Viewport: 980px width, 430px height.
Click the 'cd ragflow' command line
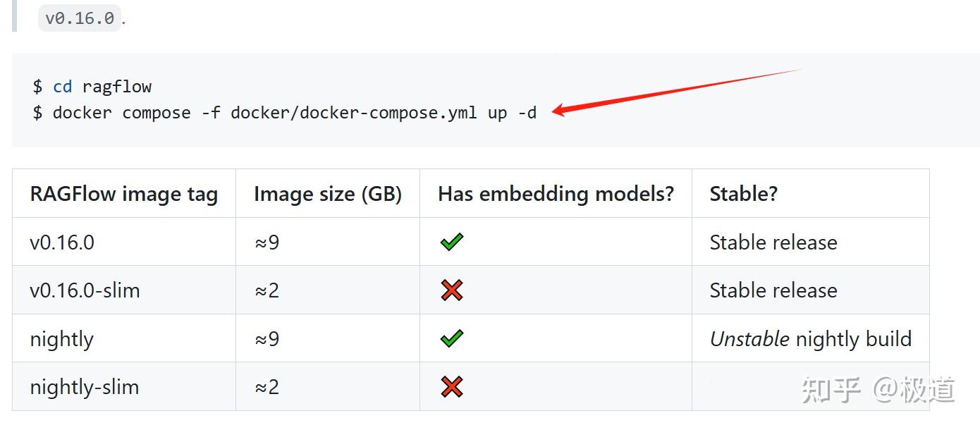click(x=102, y=87)
